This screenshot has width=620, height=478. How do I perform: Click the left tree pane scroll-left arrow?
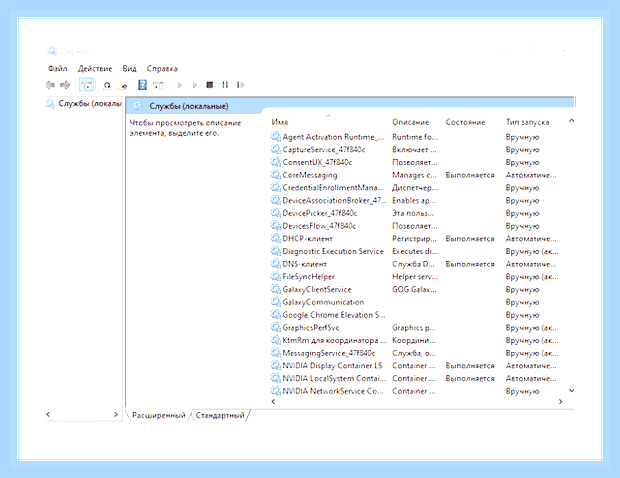tap(48, 414)
